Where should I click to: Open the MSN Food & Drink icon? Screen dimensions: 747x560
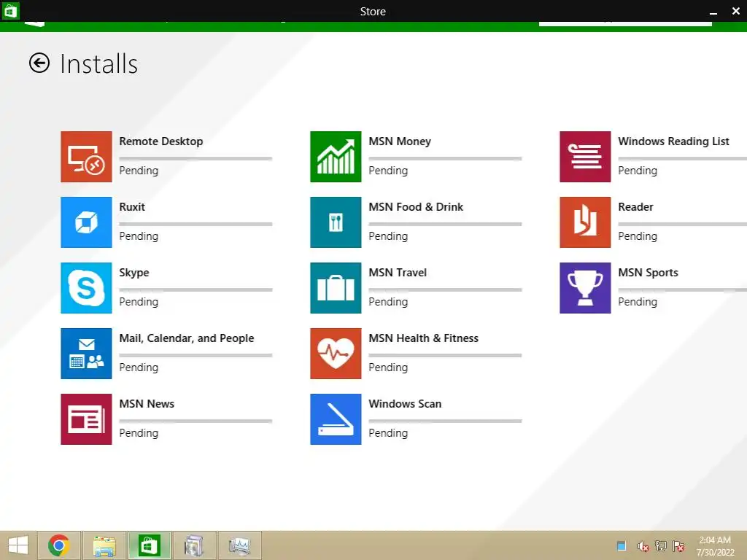(336, 222)
